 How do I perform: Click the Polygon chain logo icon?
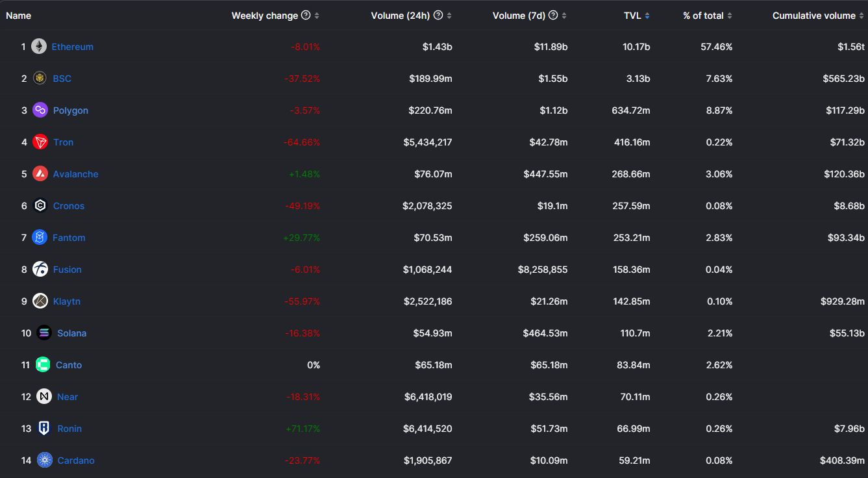pos(40,110)
